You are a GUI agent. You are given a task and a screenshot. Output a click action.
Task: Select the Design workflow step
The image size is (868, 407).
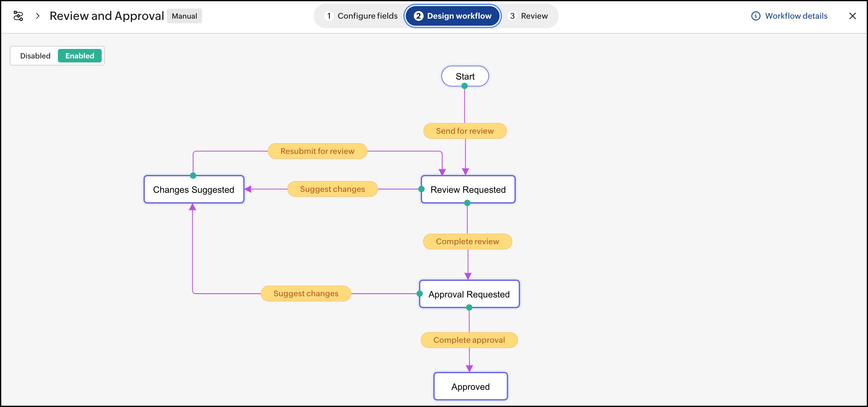pos(453,16)
